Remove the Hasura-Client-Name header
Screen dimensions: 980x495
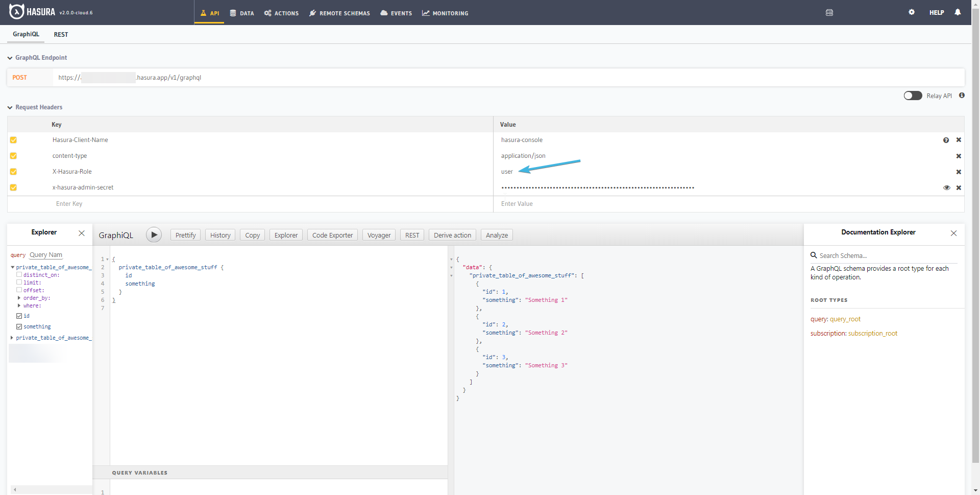(959, 140)
